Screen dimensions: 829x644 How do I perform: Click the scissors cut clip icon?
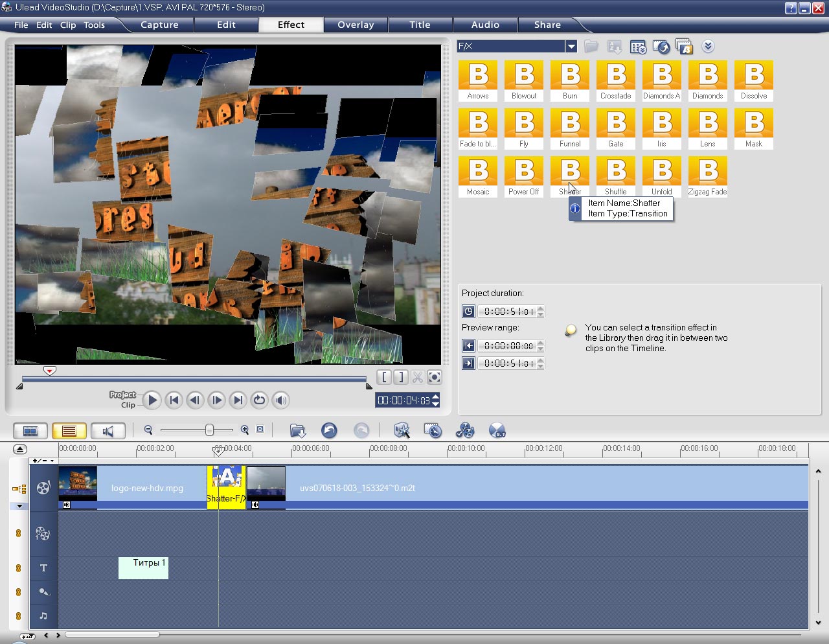(418, 377)
